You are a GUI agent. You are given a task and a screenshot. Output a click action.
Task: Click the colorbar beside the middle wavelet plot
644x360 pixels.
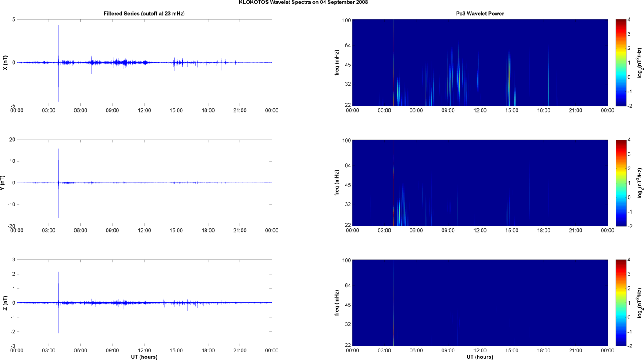pos(620,183)
